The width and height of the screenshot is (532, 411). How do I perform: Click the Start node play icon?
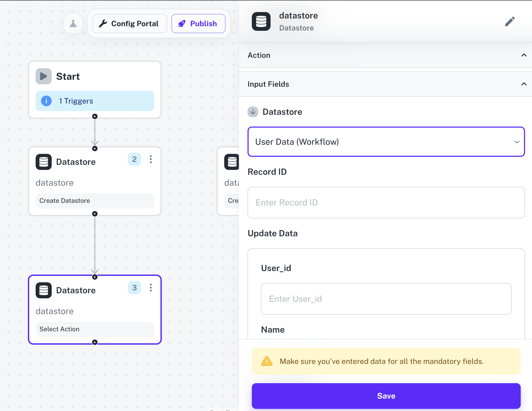(43, 76)
